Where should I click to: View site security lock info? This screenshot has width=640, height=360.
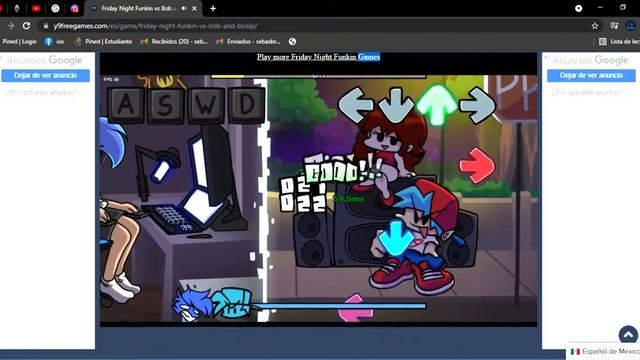(46, 26)
